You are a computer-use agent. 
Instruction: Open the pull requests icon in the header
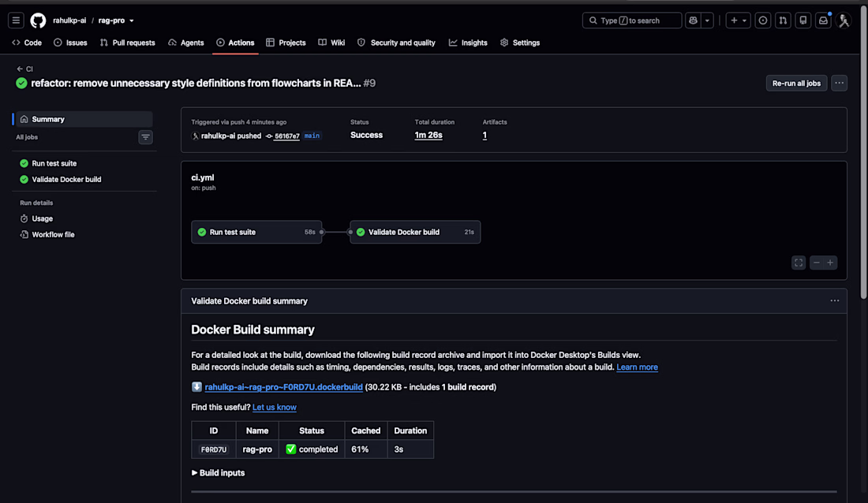(x=783, y=20)
